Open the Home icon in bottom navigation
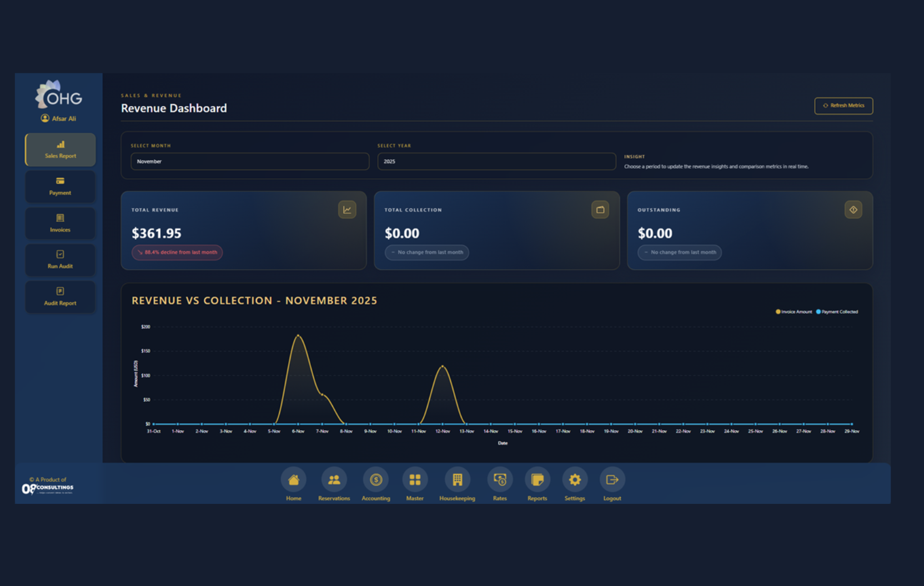The width and height of the screenshot is (924, 586). [x=293, y=480]
